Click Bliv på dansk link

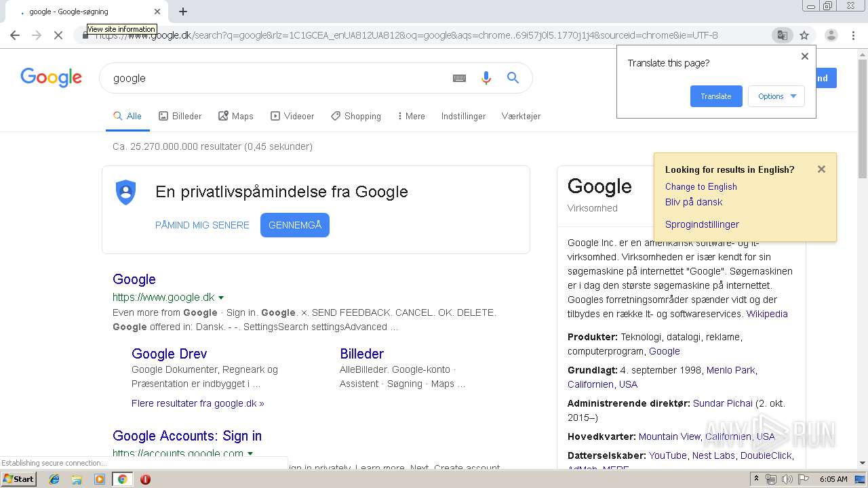pyautogui.click(x=694, y=202)
